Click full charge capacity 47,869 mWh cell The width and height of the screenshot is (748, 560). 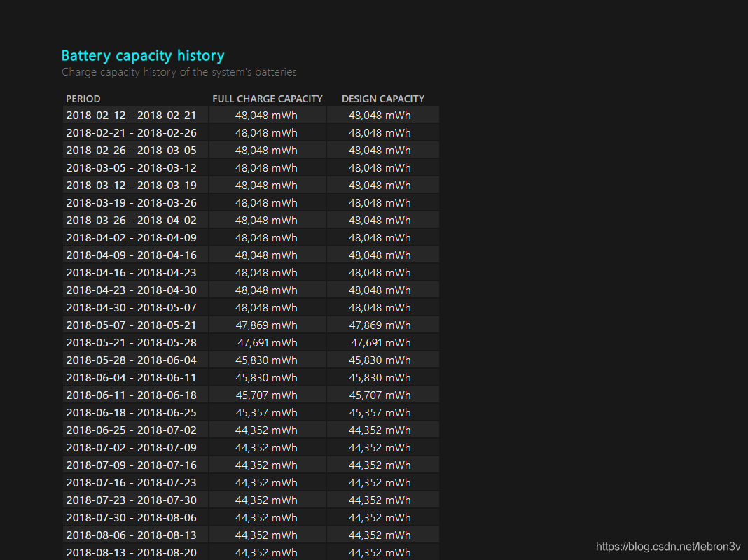coord(266,325)
